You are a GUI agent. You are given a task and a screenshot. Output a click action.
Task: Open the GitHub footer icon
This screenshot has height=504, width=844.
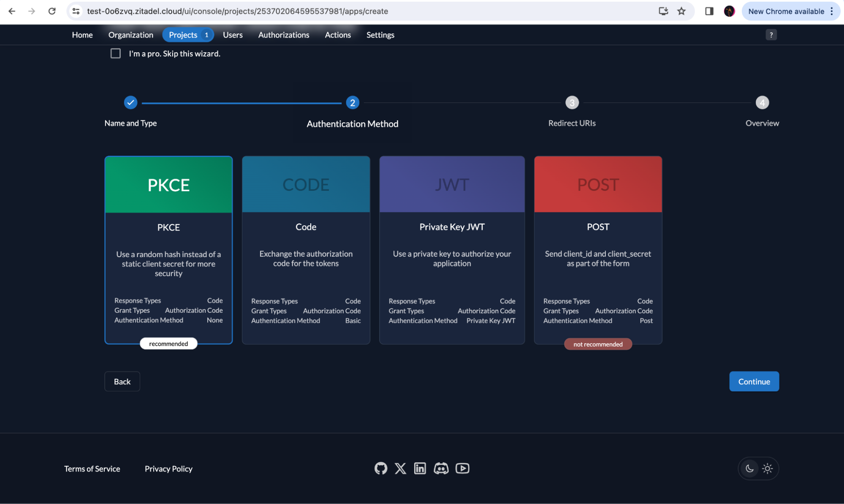click(380, 468)
